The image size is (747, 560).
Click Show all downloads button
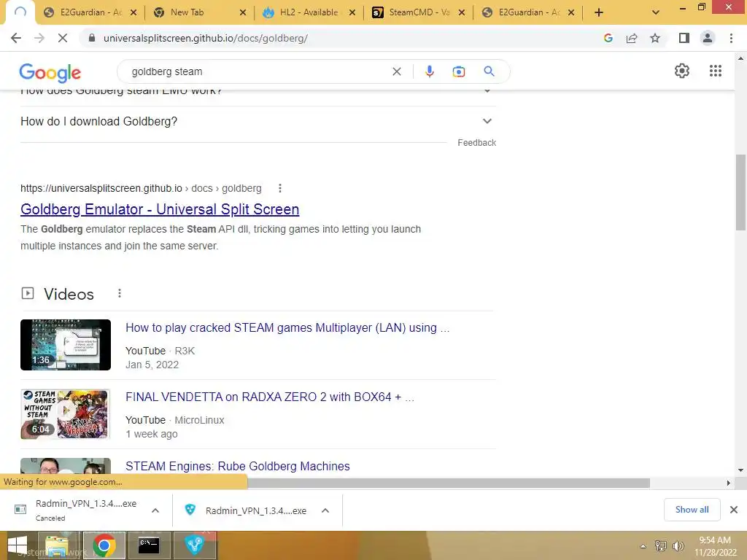[692, 510]
